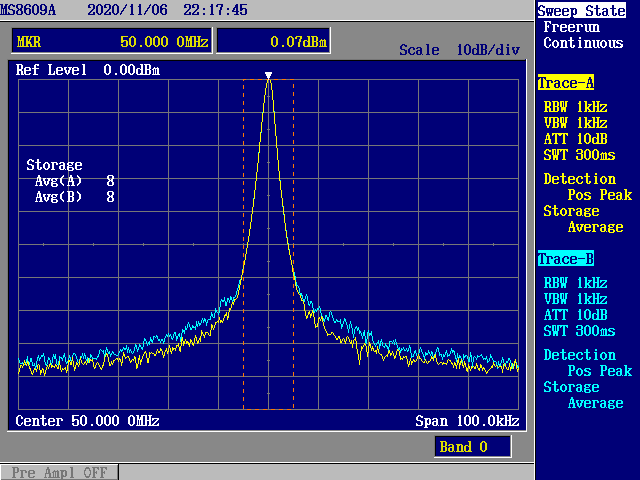Click Trace-A RBW 1kHz value
The height and width of the screenshot is (480, 640).
575,107
